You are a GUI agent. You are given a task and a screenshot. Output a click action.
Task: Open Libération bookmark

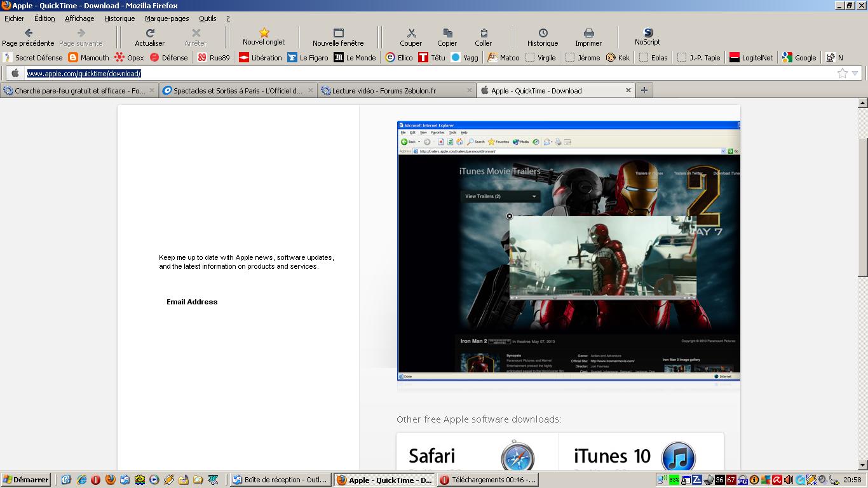(x=261, y=57)
